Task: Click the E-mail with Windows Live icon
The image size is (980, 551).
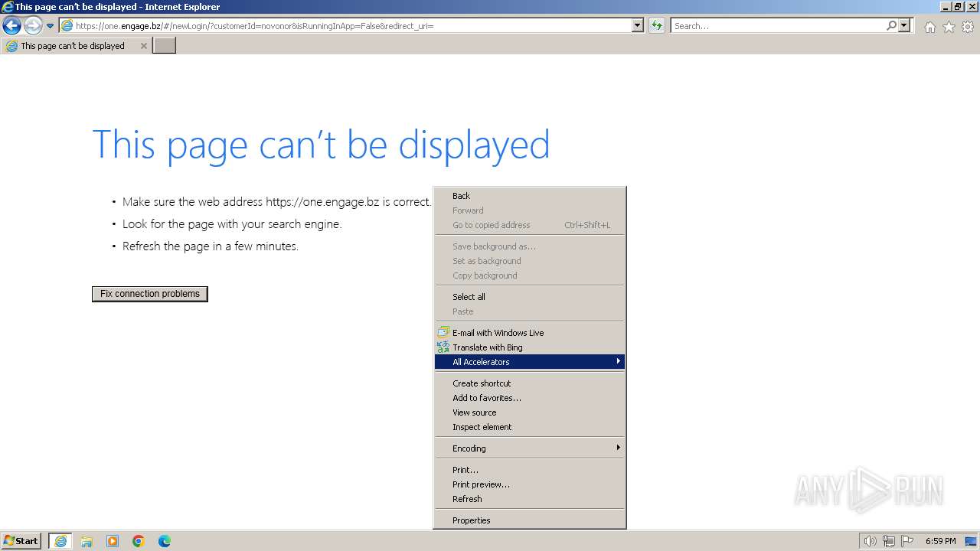Action: point(443,333)
